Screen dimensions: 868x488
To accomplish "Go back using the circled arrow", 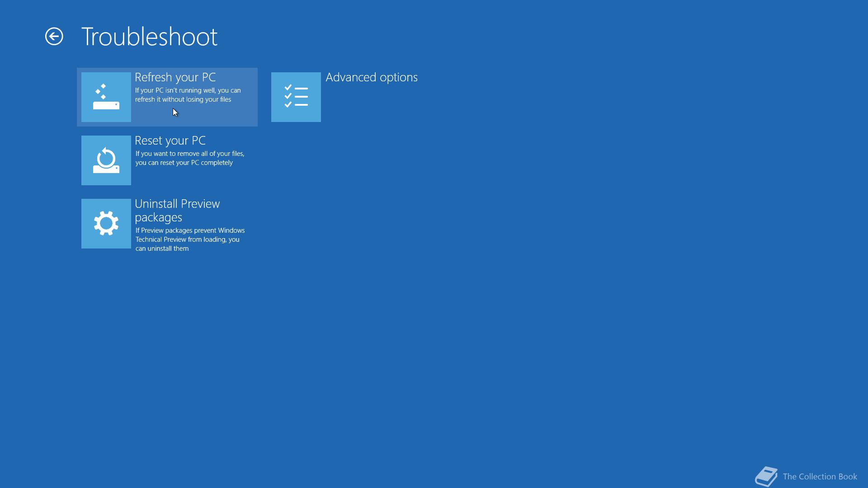I will pyautogui.click(x=54, y=37).
